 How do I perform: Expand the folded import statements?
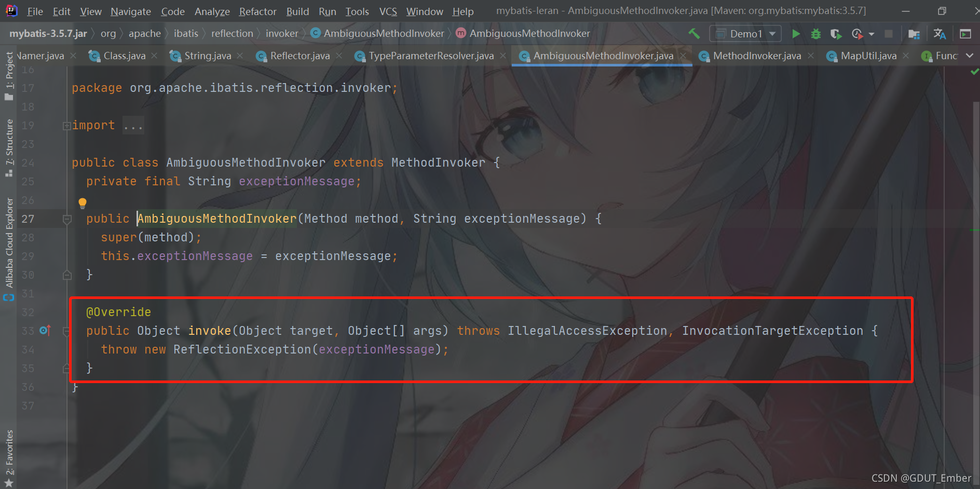66,126
